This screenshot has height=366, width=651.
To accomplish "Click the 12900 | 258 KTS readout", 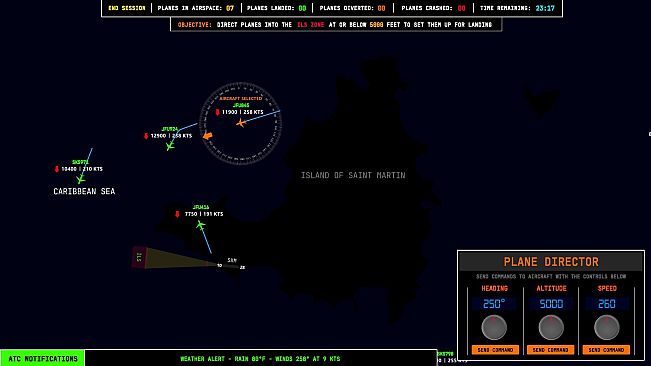I will point(171,136).
